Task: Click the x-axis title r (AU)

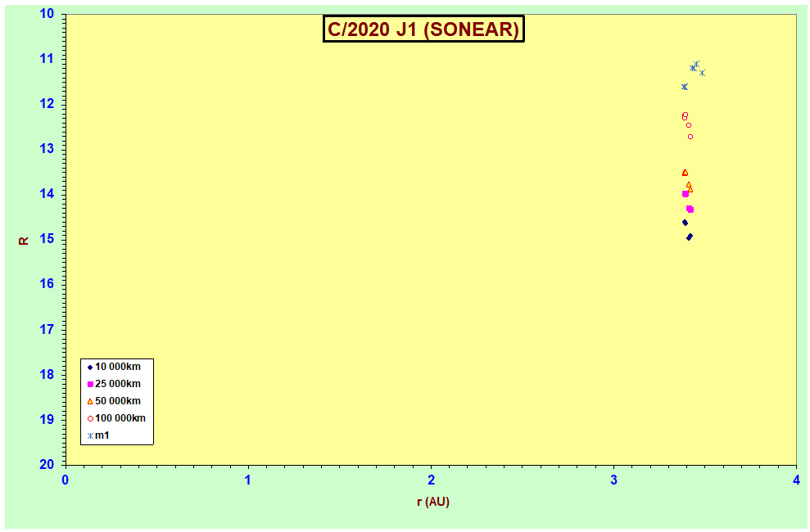Action: click(433, 502)
